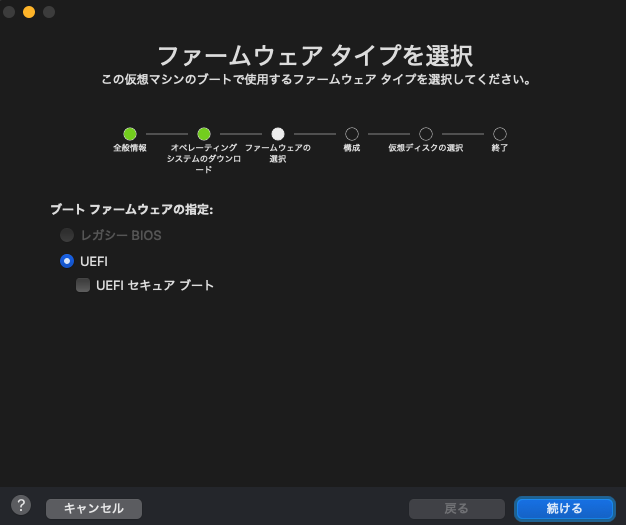Viewport: 626px width, 525px height.
Task: Select the UEFI radio button
Action: pyautogui.click(x=67, y=261)
